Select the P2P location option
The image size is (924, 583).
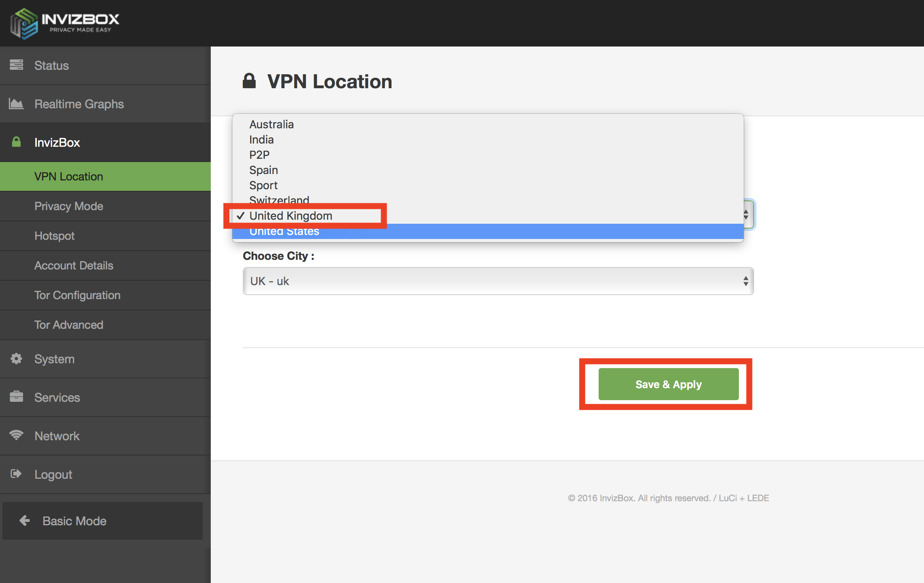[x=260, y=155]
